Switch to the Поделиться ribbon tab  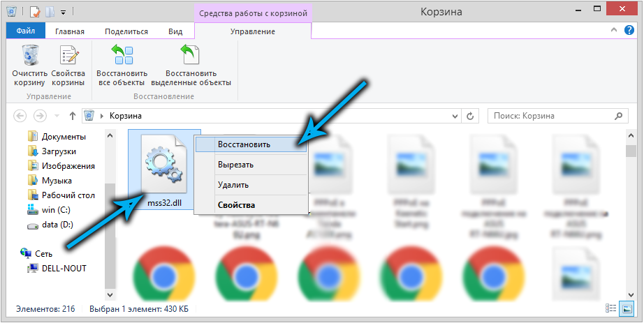[x=126, y=31]
